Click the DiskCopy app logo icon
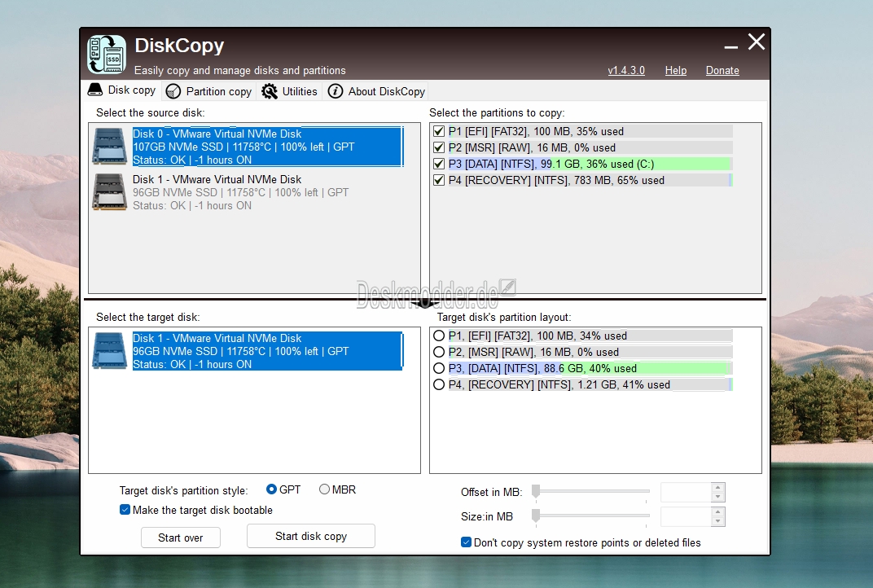 (107, 55)
